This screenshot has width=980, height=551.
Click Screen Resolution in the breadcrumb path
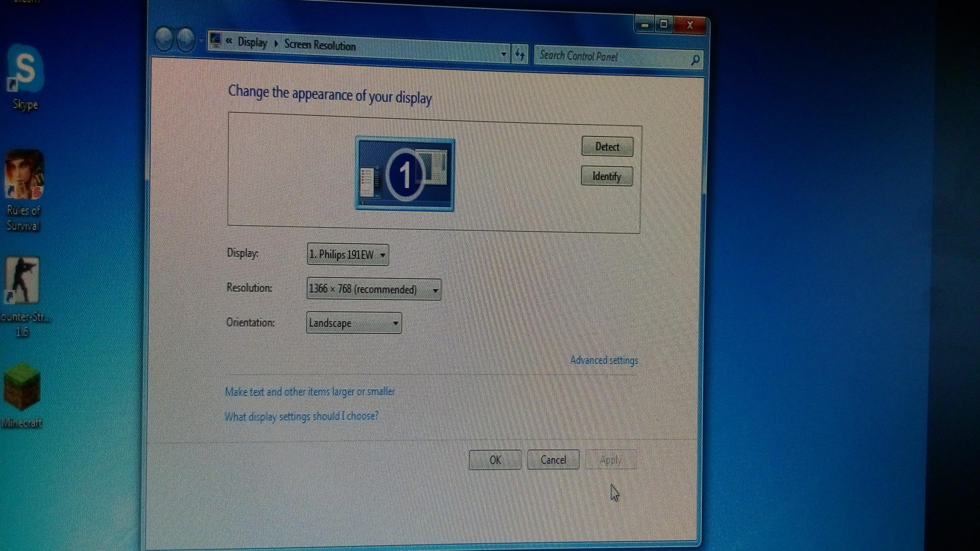pyautogui.click(x=320, y=45)
